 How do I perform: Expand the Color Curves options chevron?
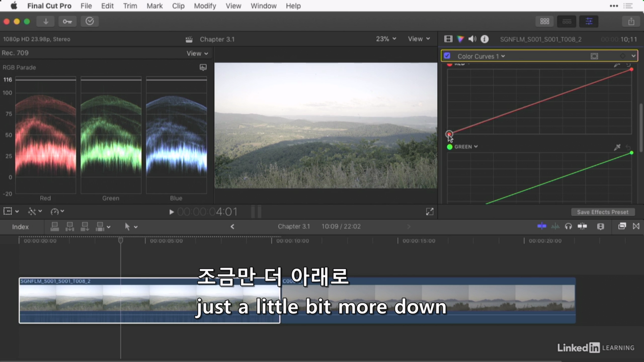(633, 56)
